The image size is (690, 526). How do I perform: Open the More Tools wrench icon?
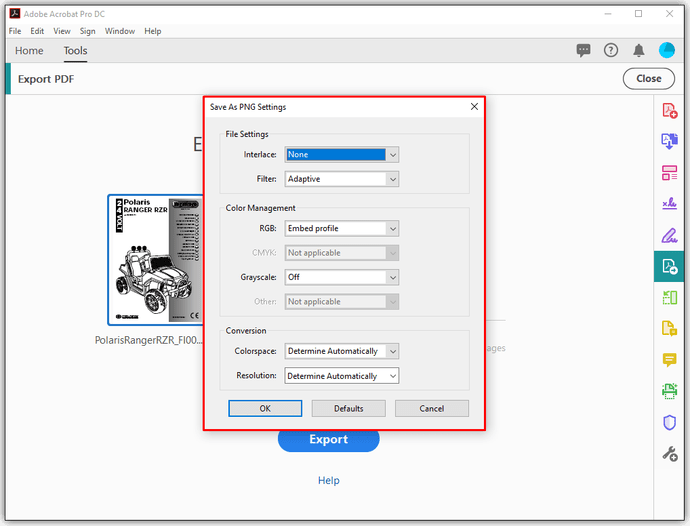click(669, 454)
